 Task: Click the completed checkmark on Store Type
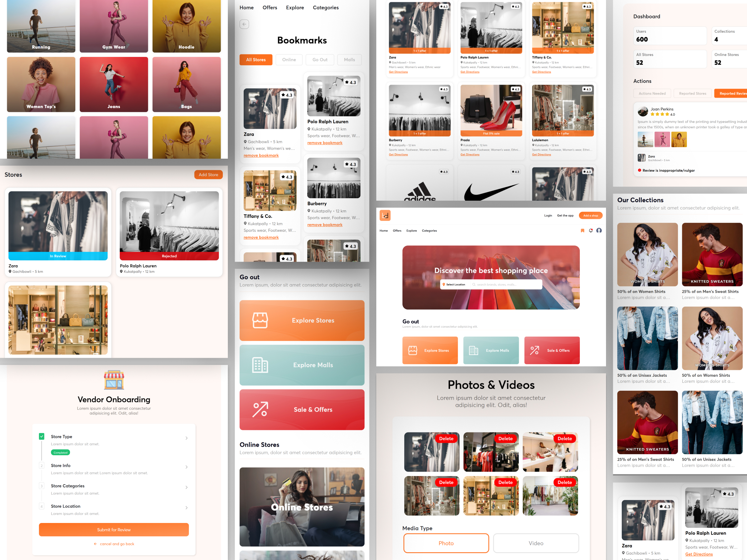click(x=41, y=436)
